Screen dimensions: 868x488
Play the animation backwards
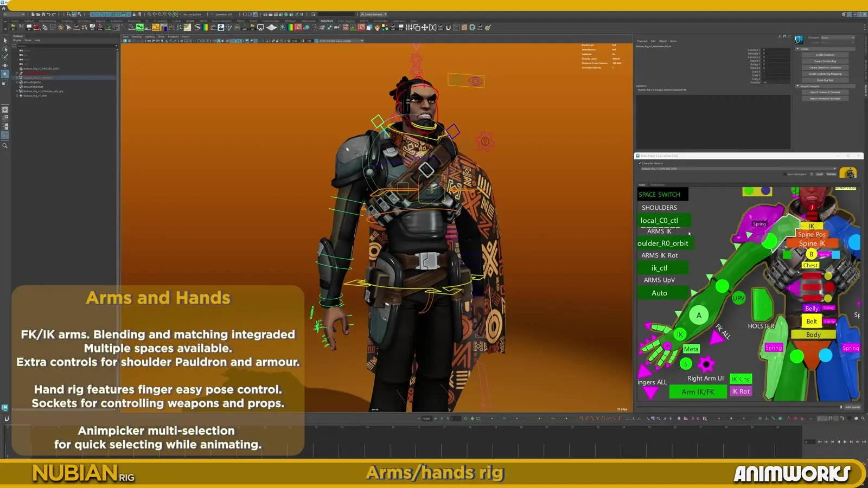click(x=838, y=442)
